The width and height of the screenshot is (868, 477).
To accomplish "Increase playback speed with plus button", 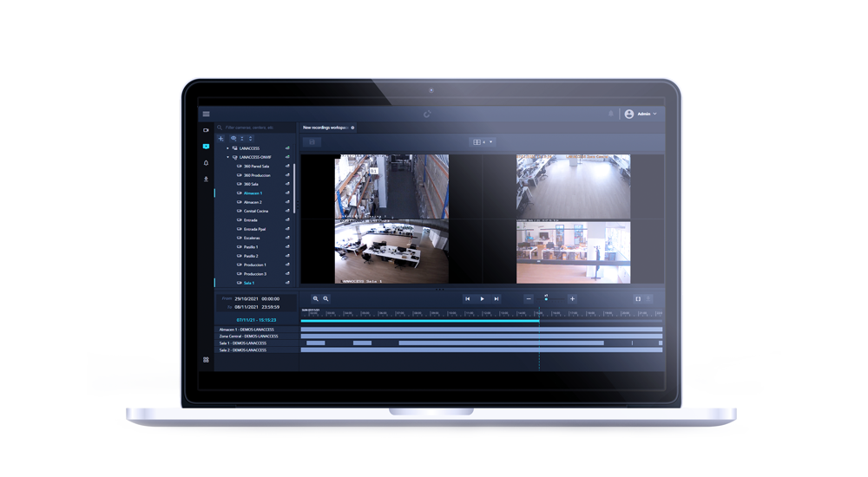I will (x=572, y=298).
